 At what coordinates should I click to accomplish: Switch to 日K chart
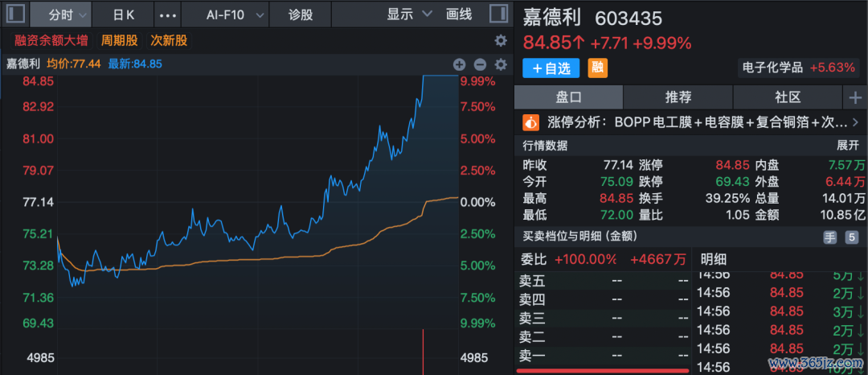coord(123,14)
